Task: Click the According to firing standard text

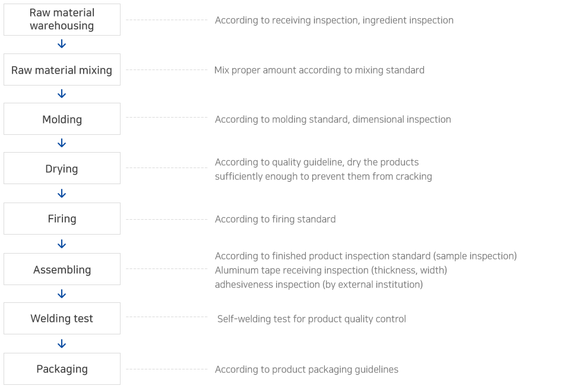Action: coord(275,219)
